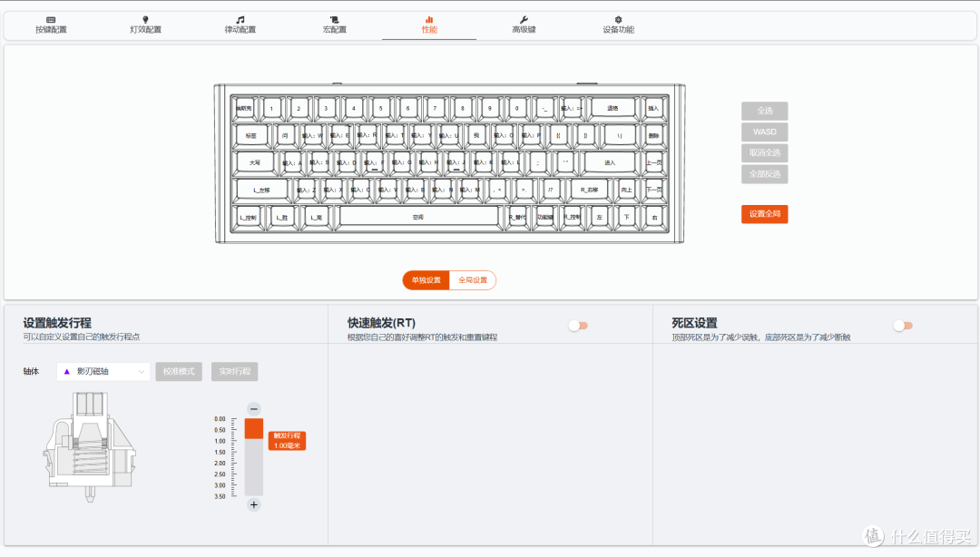Select the L_控制 left control key
Screen dimensions: 980x557
point(248,217)
